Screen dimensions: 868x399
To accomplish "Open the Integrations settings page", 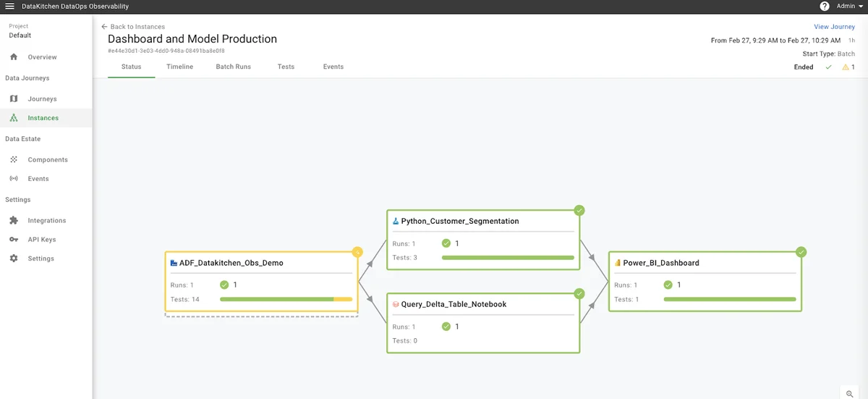I will click(46, 221).
